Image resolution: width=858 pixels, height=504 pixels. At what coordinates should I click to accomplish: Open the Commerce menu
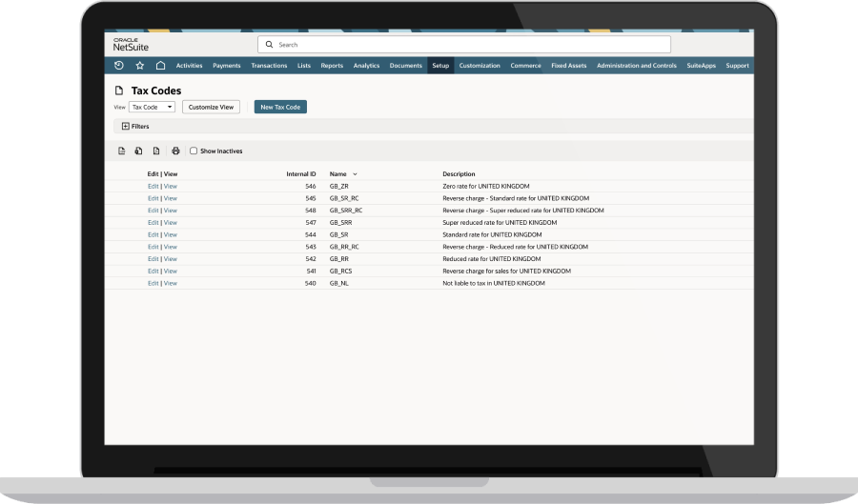click(x=525, y=66)
